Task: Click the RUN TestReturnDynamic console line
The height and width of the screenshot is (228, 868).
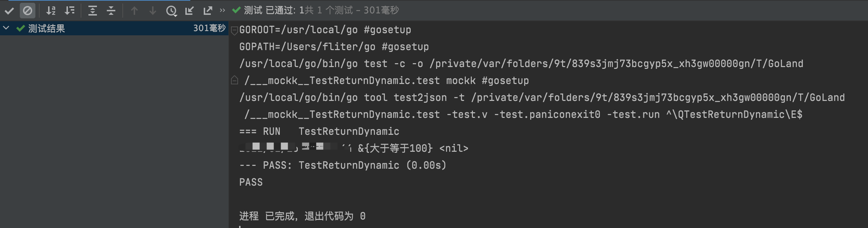Action: point(319,131)
